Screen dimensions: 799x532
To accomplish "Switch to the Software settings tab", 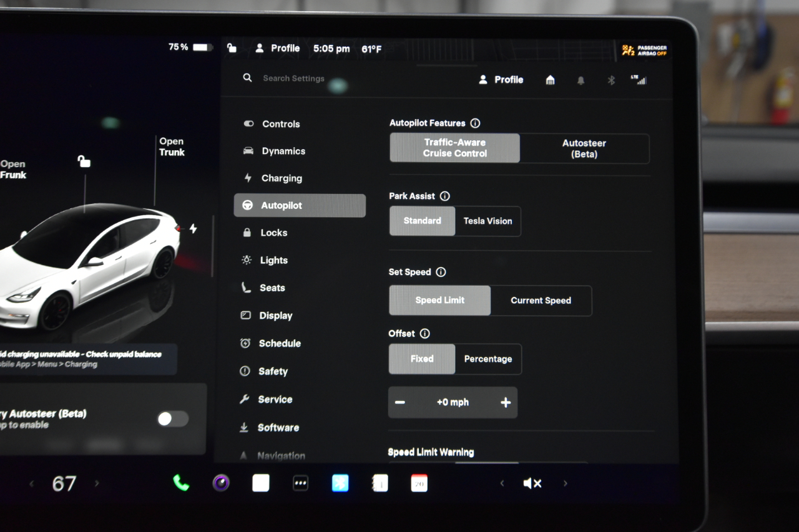I will point(277,427).
